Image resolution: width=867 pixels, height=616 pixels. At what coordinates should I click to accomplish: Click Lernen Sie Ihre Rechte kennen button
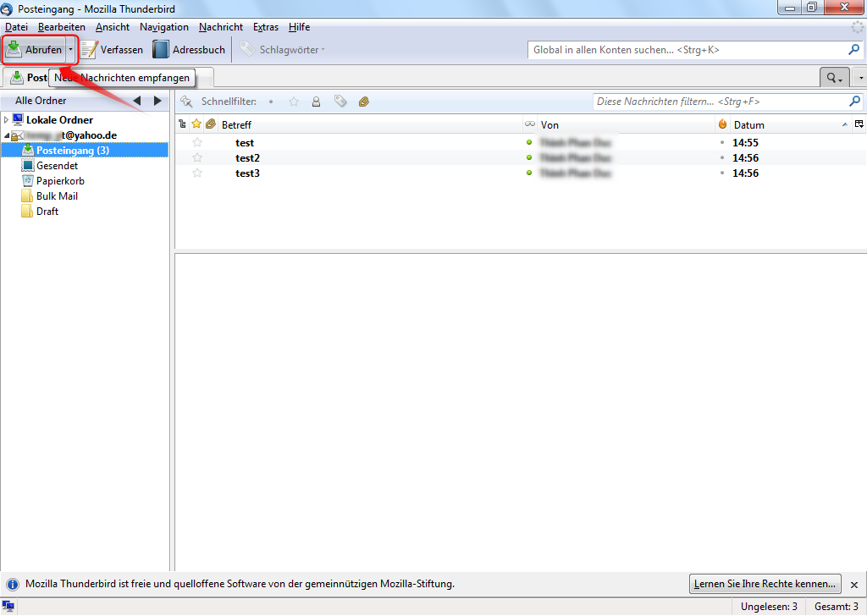(x=765, y=584)
